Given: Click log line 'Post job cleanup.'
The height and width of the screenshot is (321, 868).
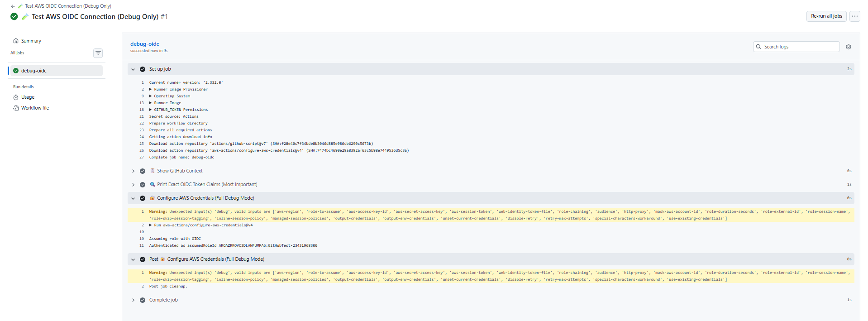Looking at the screenshot, I should tap(168, 286).
